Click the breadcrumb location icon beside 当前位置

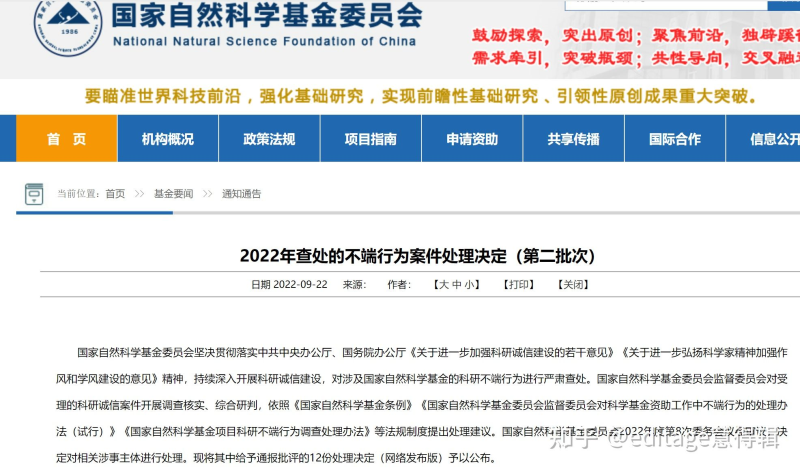tap(33, 193)
